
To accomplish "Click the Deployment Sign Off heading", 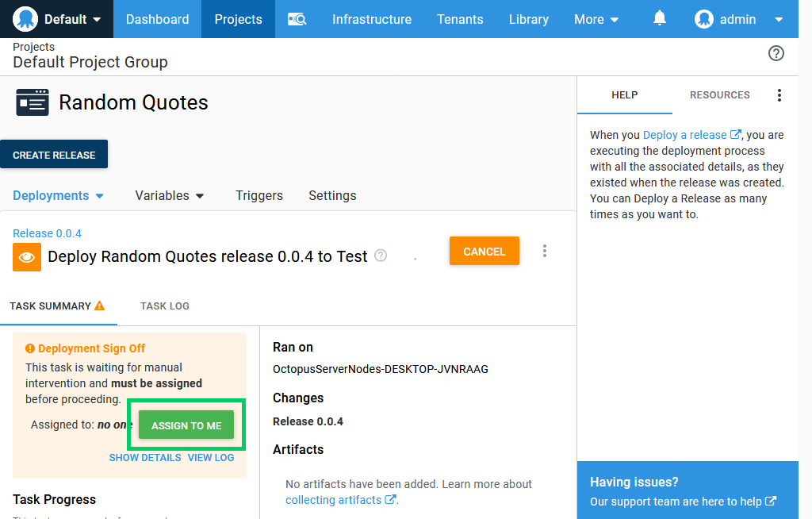I will tap(92, 348).
